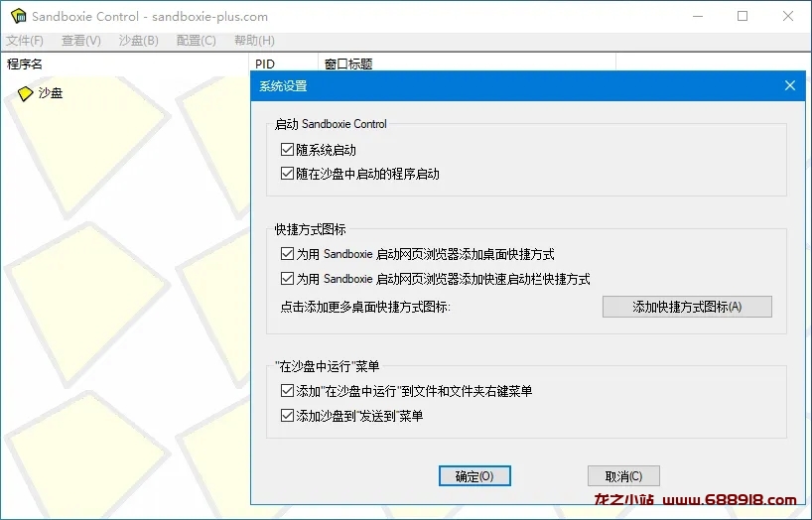Viewport: 812px width, 520px height.
Task: Open the 查看(V) menu
Action: click(x=81, y=41)
